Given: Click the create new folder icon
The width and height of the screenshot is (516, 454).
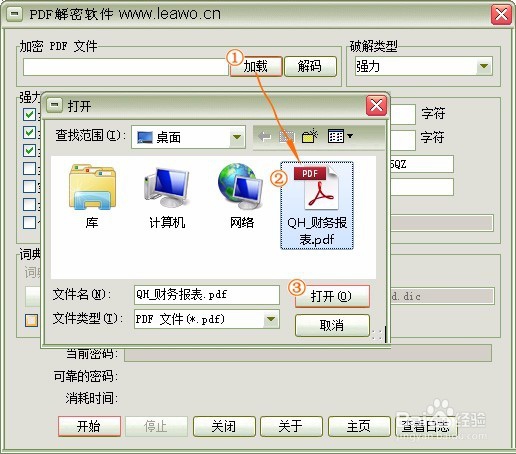Looking at the screenshot, I should point(309,136).
